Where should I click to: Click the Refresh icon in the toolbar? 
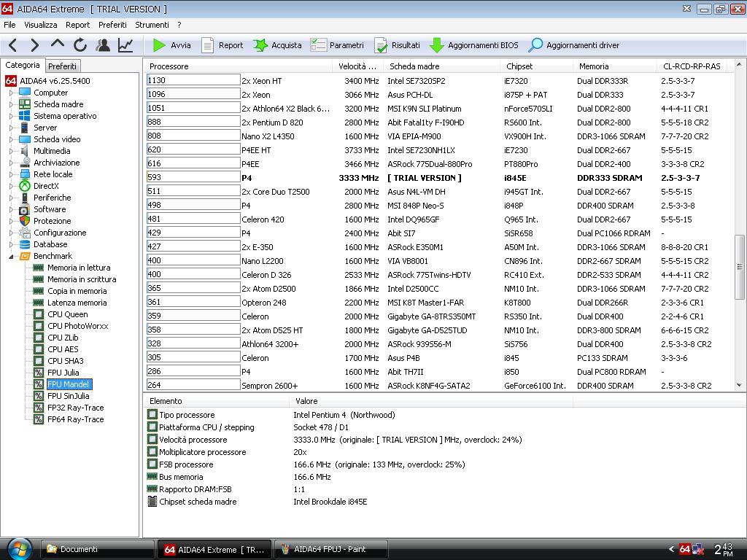[80, 45]
